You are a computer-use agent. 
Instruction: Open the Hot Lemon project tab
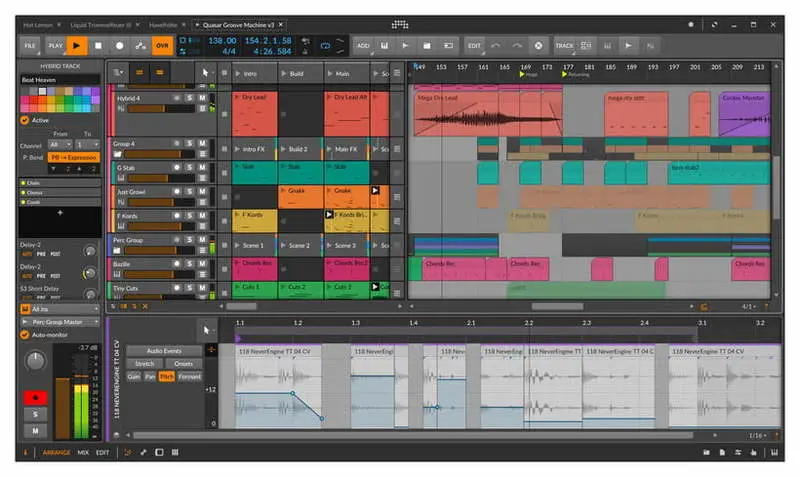pos(40,22)
